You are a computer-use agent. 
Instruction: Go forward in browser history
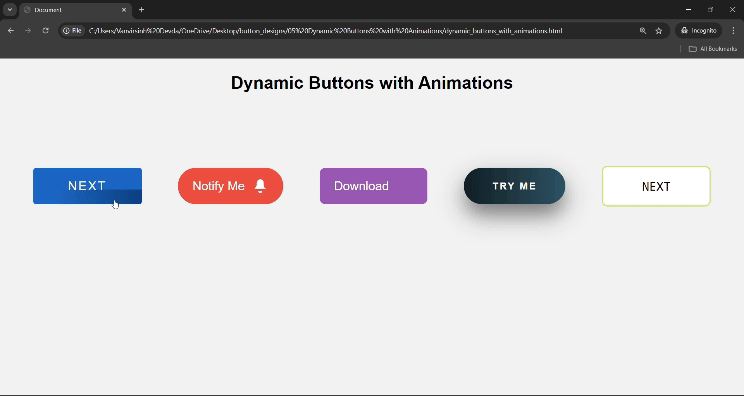coord(28,30)
